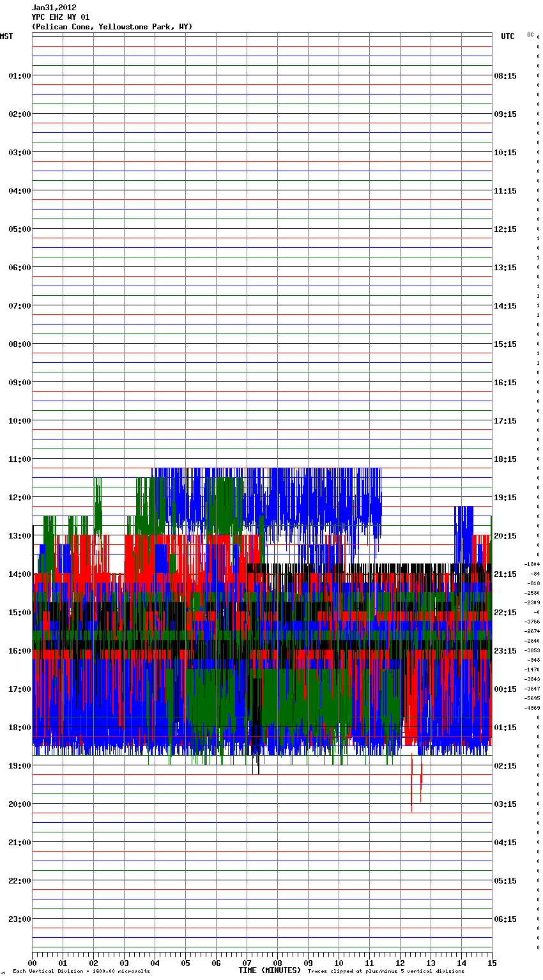Click the MST hour label "21:00"
543x980 pixels.
(x=20, y=843)
